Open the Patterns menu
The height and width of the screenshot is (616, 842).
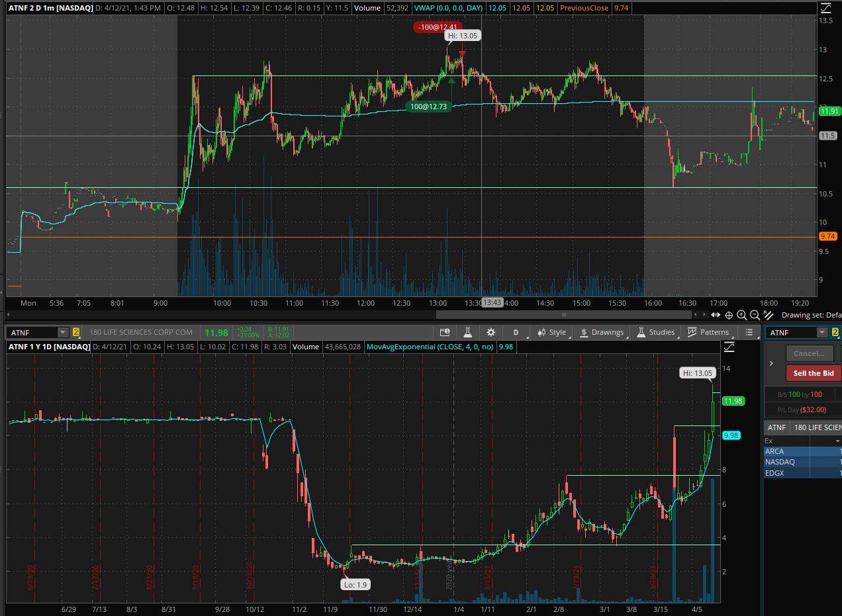708,332
